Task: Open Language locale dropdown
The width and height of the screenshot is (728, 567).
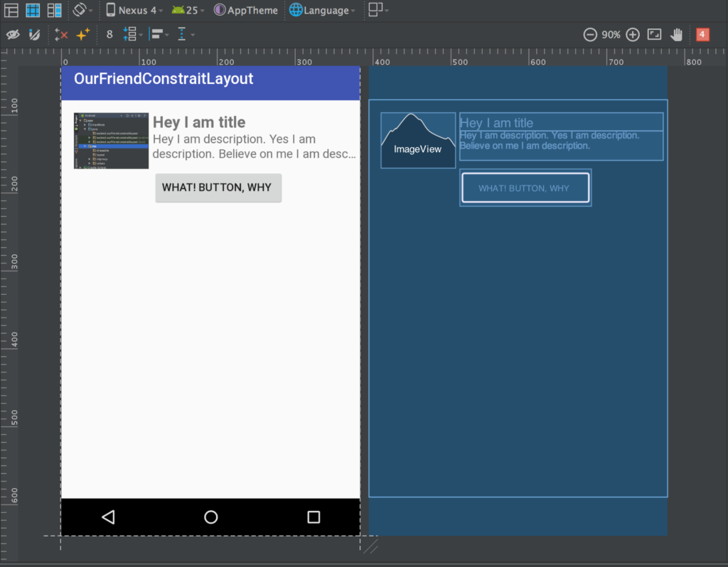Action: (x=322, y=10)
